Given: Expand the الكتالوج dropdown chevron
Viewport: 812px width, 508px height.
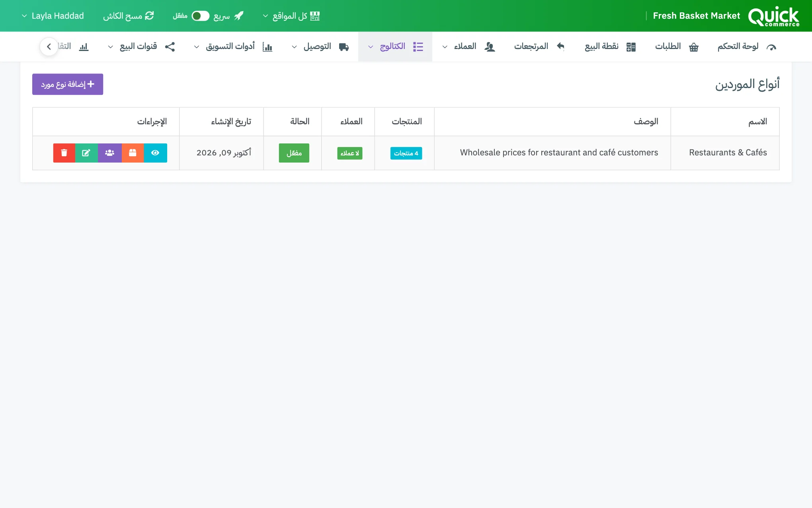Looking at the screenshot, I should [371, 47].
